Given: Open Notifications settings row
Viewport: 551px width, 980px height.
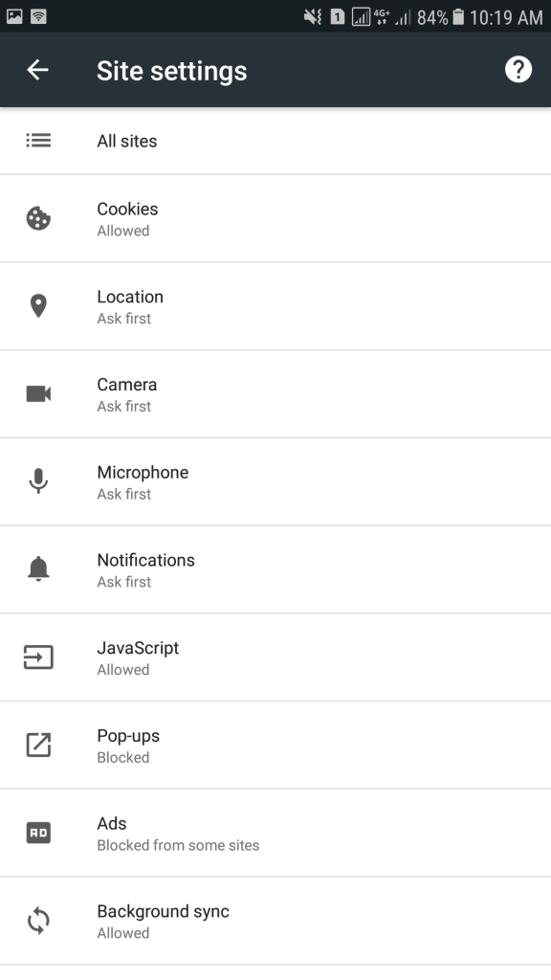Looking at the screenshot, I should (x=275, y=569).
